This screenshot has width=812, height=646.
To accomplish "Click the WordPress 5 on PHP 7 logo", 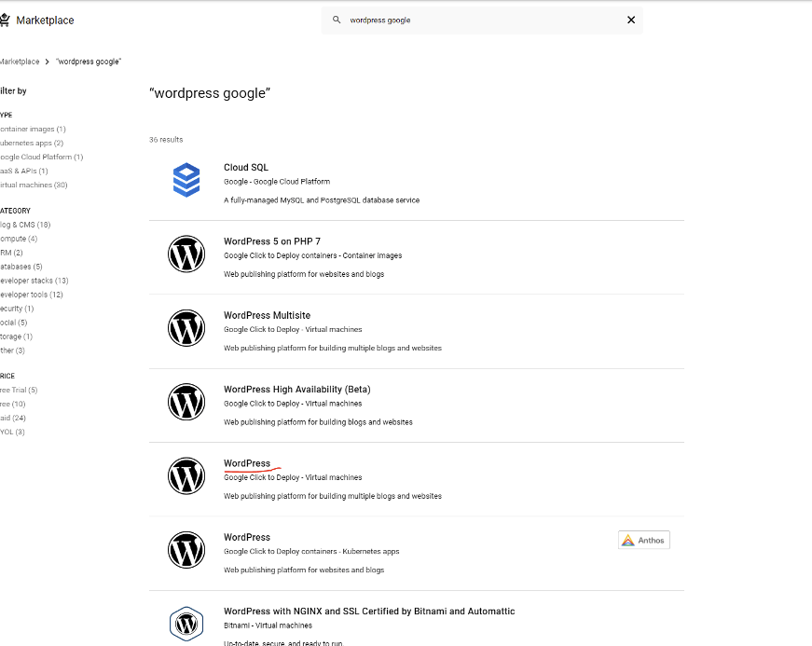I will 186,254.
